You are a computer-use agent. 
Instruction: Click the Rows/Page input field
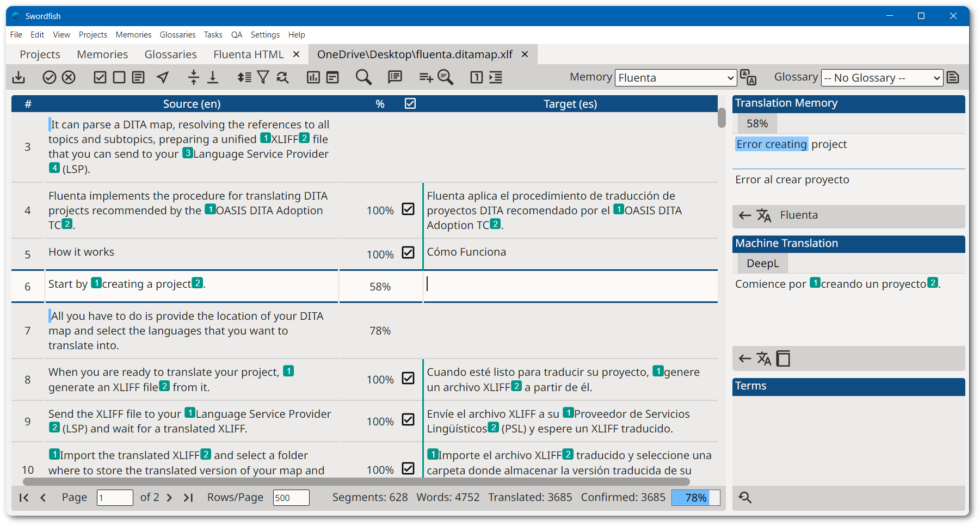pos(291,498)
